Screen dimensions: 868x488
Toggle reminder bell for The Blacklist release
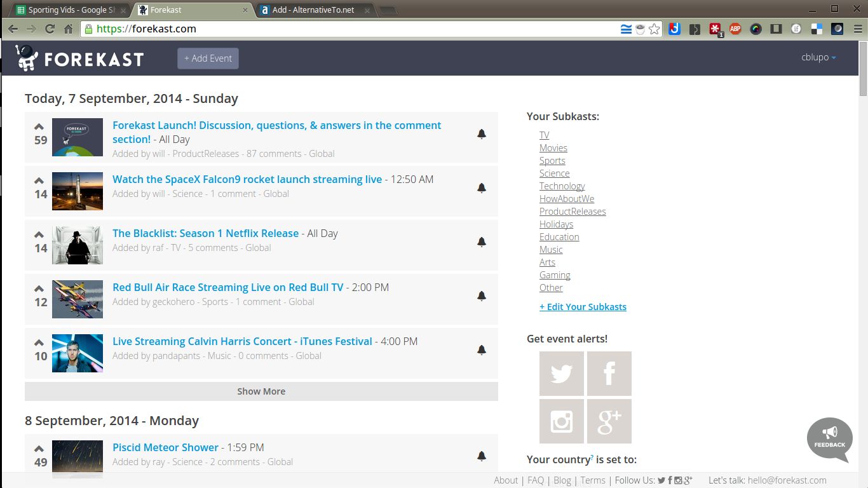point(482,241)
